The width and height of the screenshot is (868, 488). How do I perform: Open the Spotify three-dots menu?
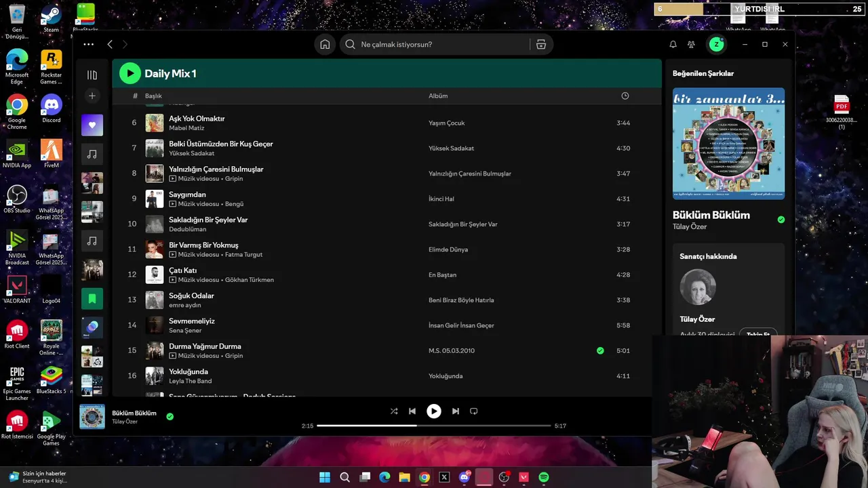point(89,44)
